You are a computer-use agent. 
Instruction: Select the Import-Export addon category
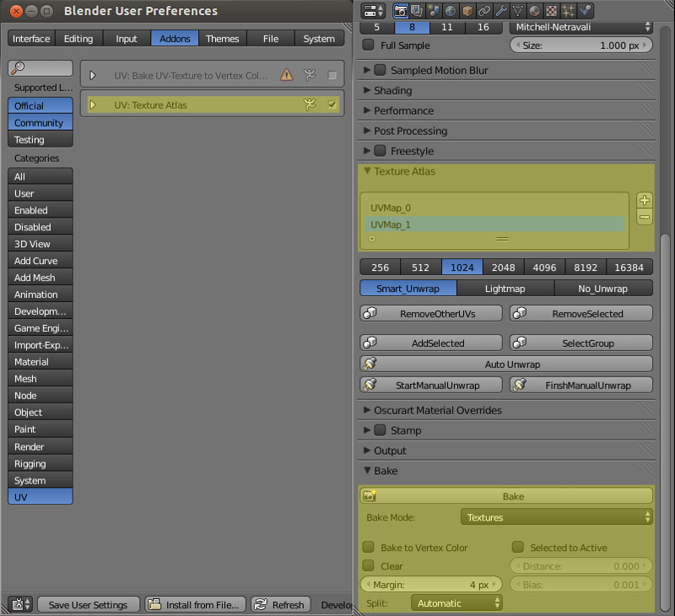pos(40,345)
